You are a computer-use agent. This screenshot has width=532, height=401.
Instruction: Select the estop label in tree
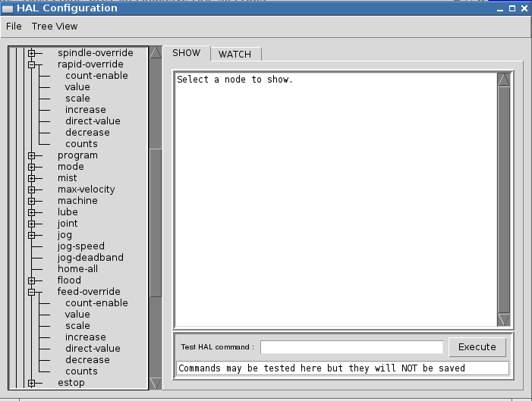click(x=71, y=383)
